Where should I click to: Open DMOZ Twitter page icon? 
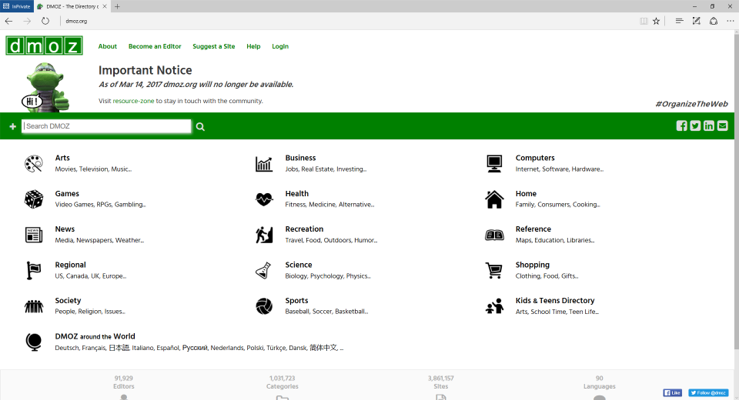tap(695, 126)
